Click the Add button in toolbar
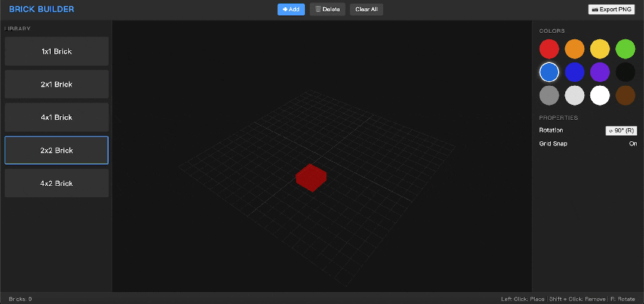 (x=291, y=10)
